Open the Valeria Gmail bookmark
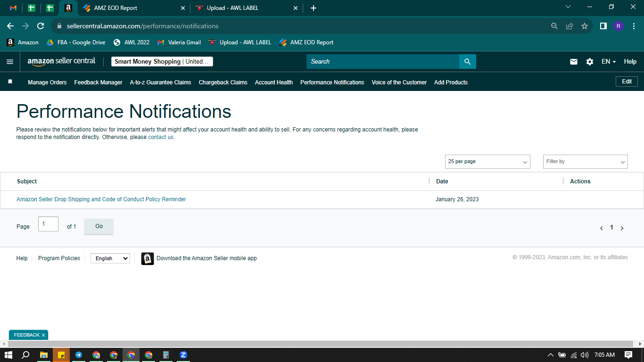The height and width of the screenshot is (362, 644). 179,42
